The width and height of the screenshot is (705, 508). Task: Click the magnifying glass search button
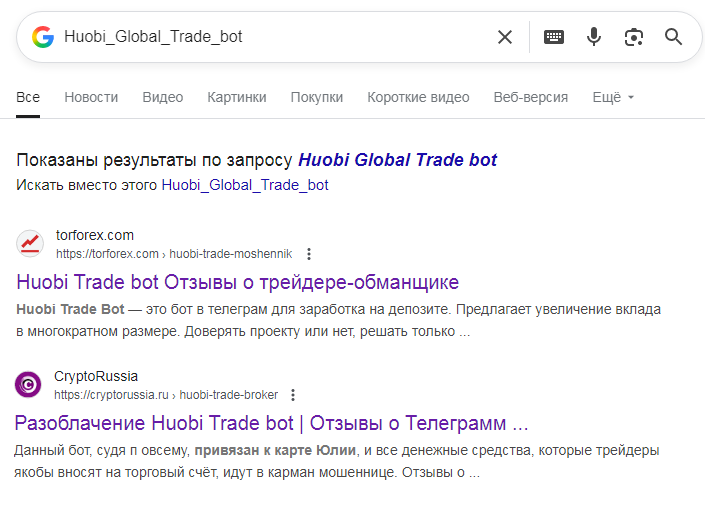(673, 37)
